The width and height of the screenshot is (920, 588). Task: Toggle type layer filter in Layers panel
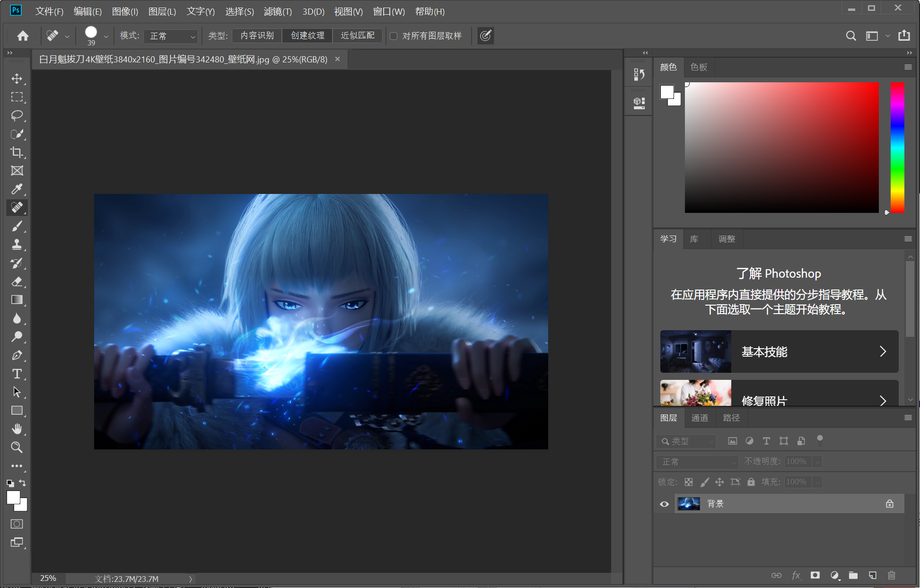[767, 441]
